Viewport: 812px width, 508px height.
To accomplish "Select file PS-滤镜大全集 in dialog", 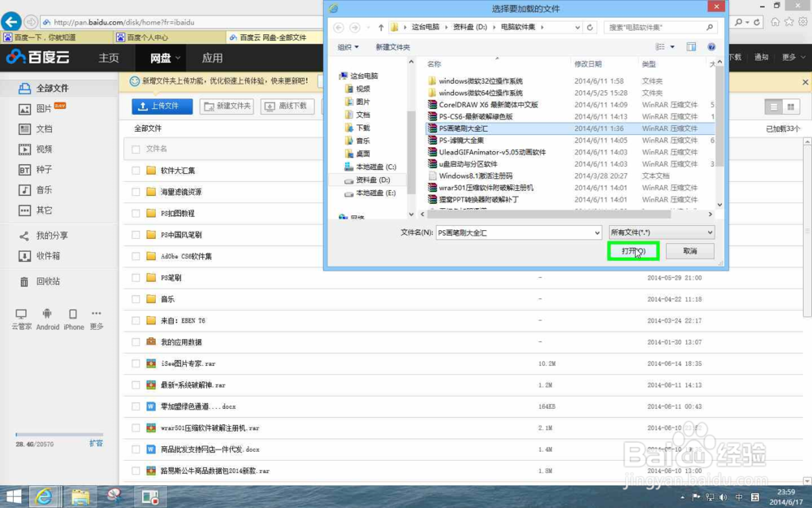I will tap(461, 141).
